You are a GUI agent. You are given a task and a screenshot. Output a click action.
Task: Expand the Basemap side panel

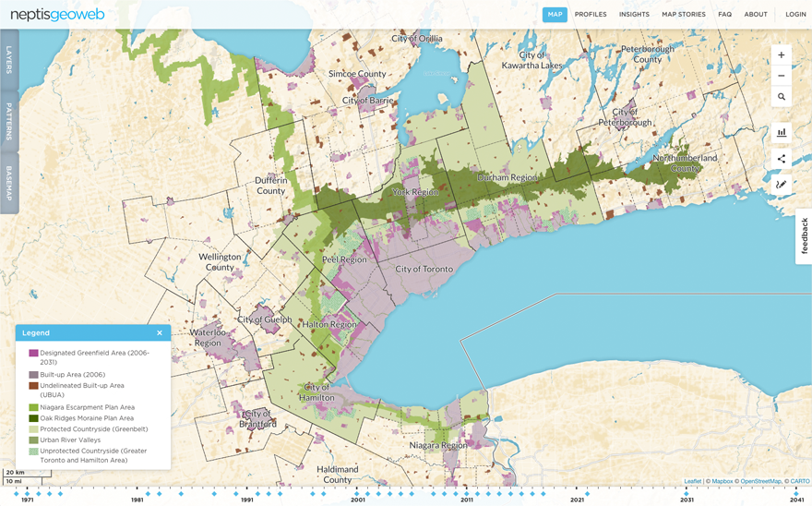(9, 183)
